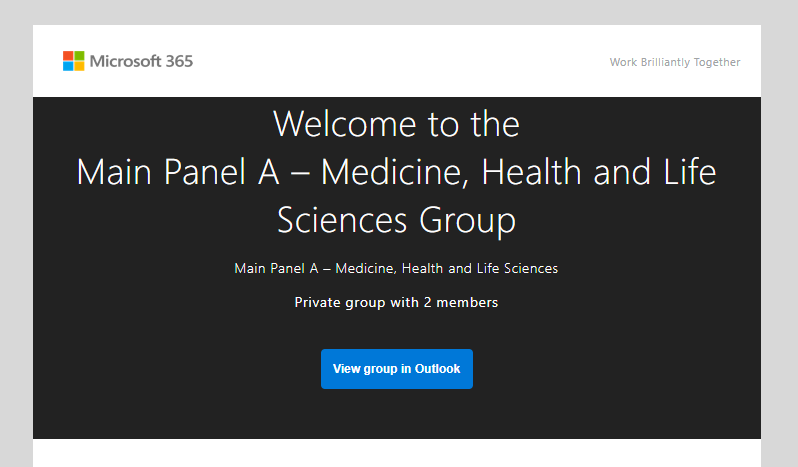Image resolution: width=798 pixels, height=467 pixels.
Task: Select the "Microsoft 365" brand text
Action: [141, 61]
